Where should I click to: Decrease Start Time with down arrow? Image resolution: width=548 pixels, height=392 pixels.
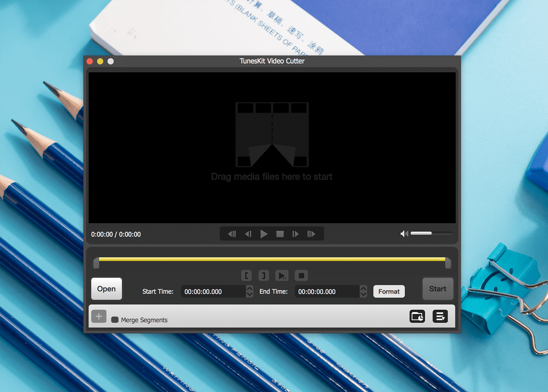pos(250,295)
